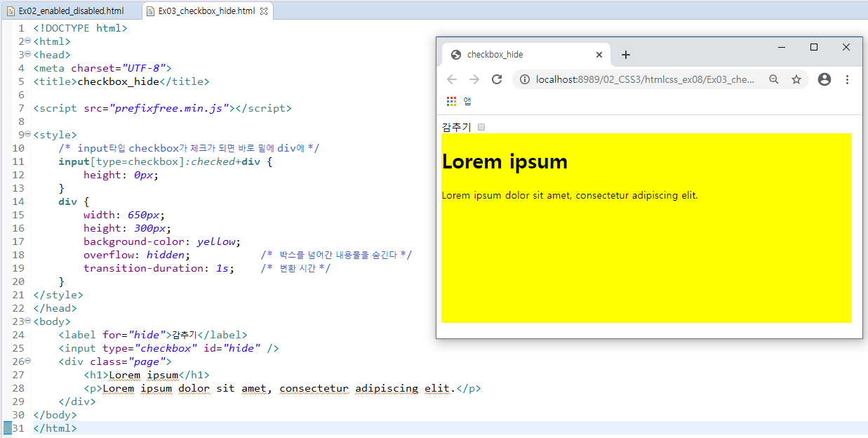This screenshot has height=438, width=868.
Task: Click the closing </html> tag on line 31
Action: pos(55,428)
